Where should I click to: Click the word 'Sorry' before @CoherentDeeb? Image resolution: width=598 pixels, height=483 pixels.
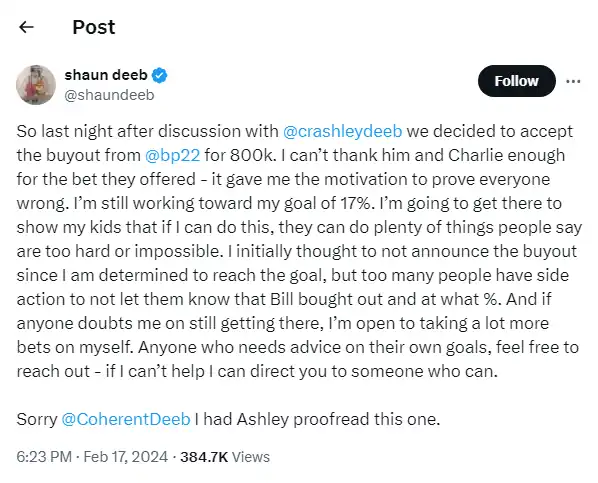pyautogui.click(x=37, y=419)
